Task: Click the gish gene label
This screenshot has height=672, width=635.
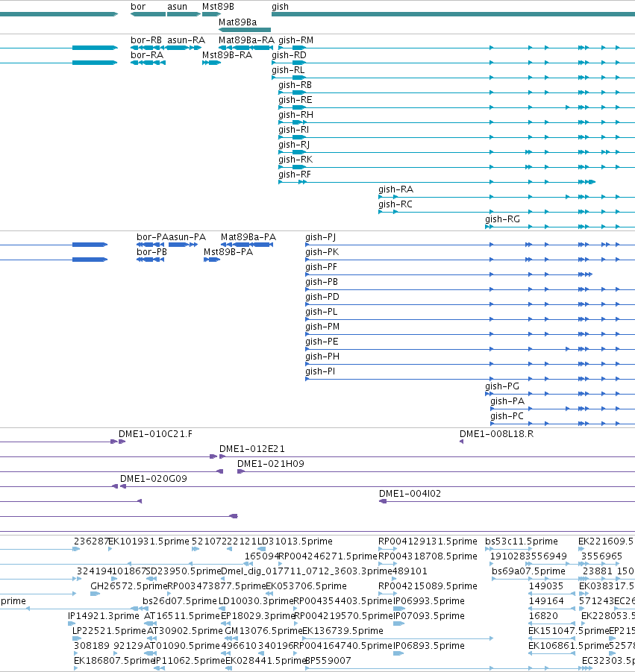Action: (280, 7)
